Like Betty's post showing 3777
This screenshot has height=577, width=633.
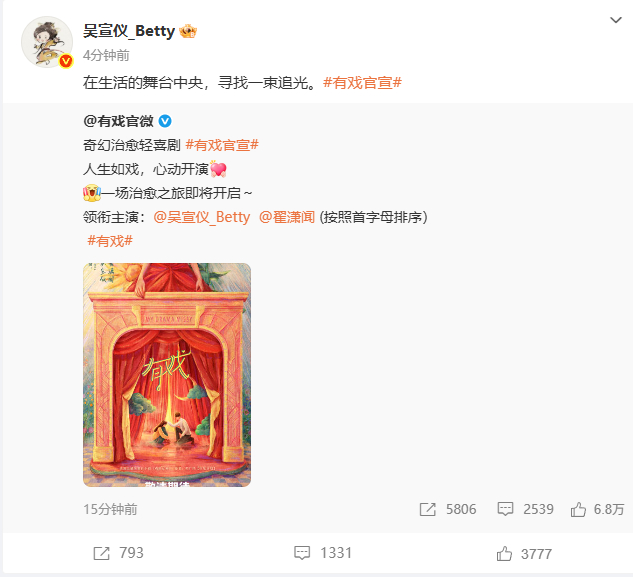(x=504, y=554)
